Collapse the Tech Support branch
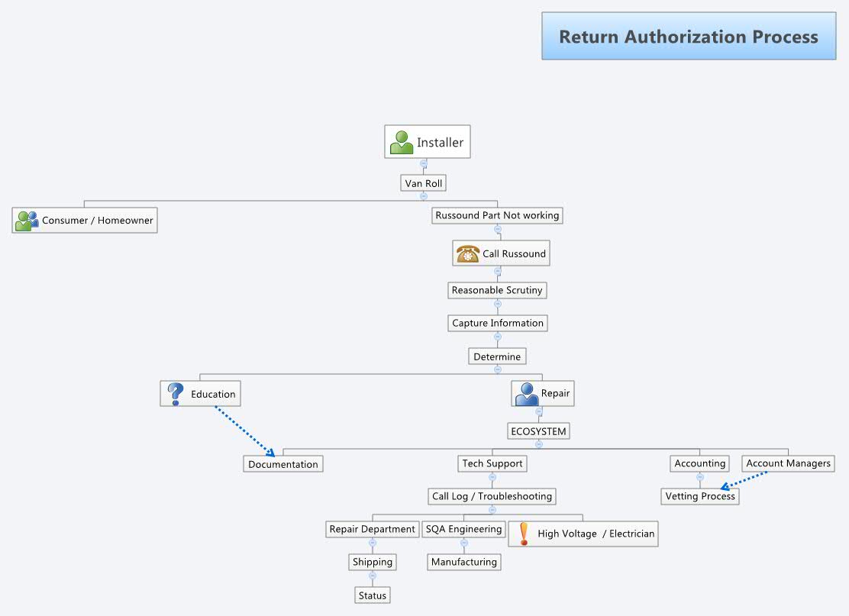Image resolution: width=849 pixels, height=616 pixels. click(492, 476)
